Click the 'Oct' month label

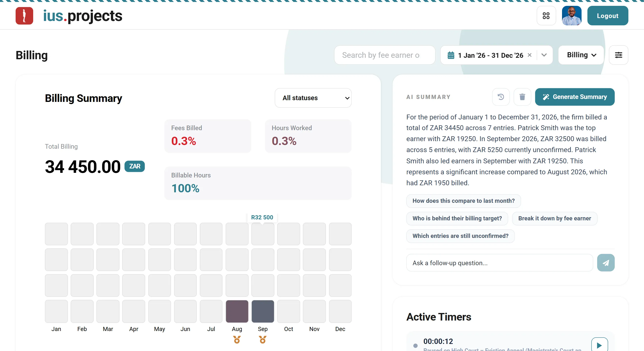point(288,329)
